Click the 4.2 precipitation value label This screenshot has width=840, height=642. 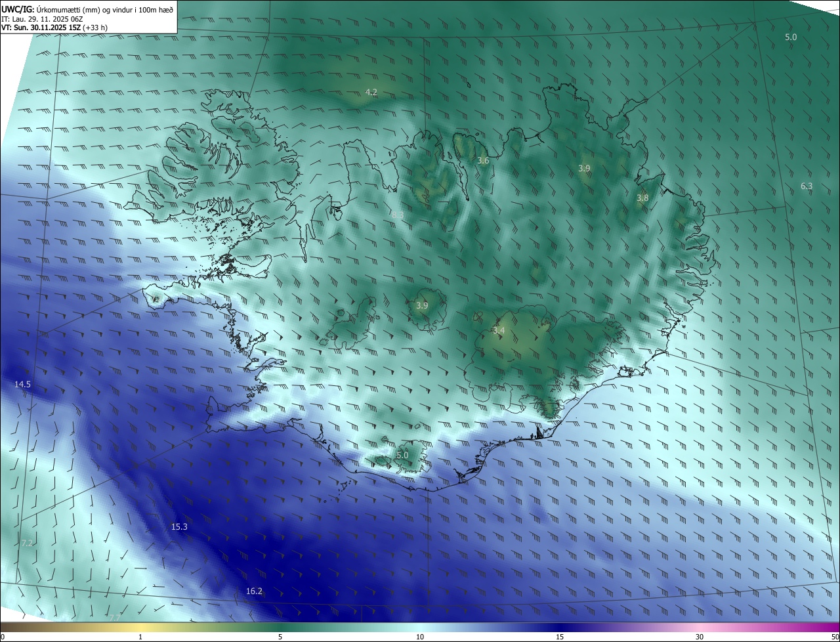pos(371,92)
